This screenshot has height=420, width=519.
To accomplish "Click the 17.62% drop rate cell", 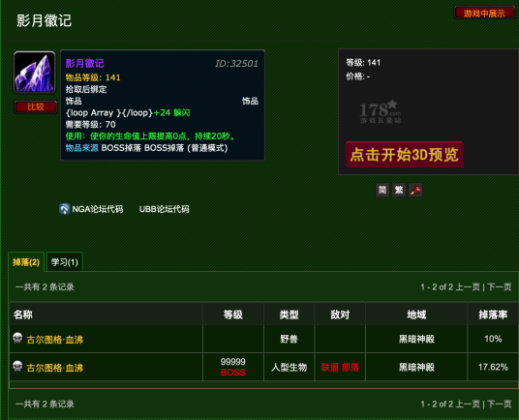I will tap(493, 367).
